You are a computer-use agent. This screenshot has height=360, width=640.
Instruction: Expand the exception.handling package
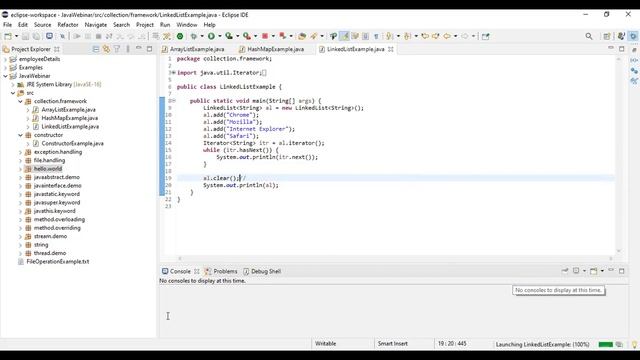coord(20,152)
